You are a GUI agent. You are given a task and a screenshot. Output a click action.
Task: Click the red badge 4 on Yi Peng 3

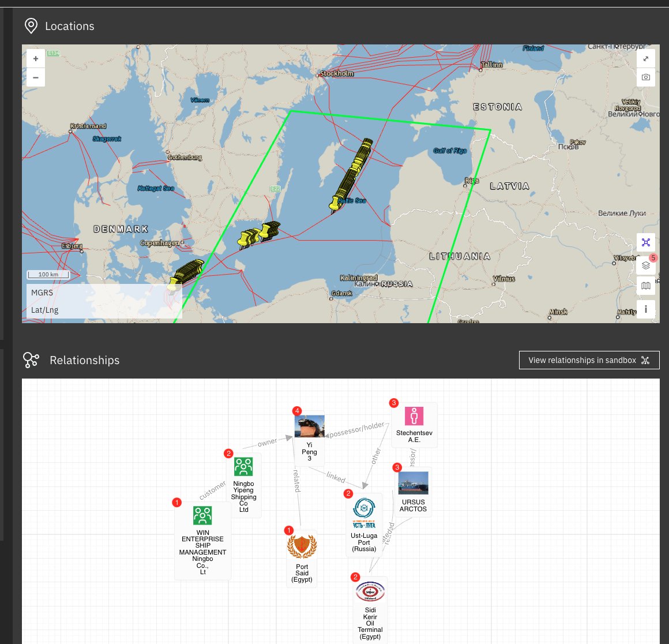[x=297, y=411]
